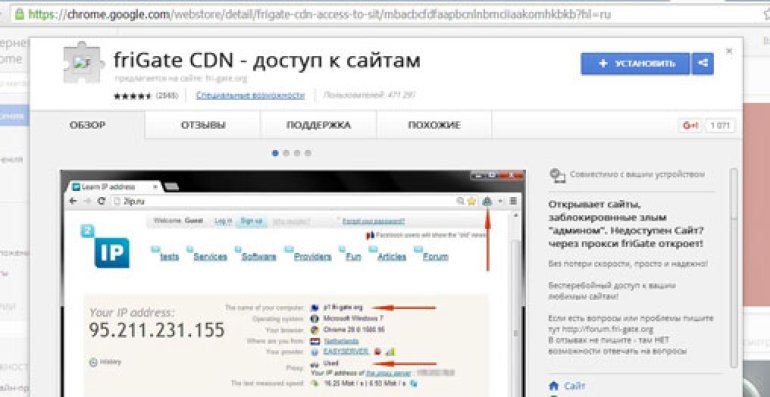Click the home icon next to Сайт

[554, 386]
